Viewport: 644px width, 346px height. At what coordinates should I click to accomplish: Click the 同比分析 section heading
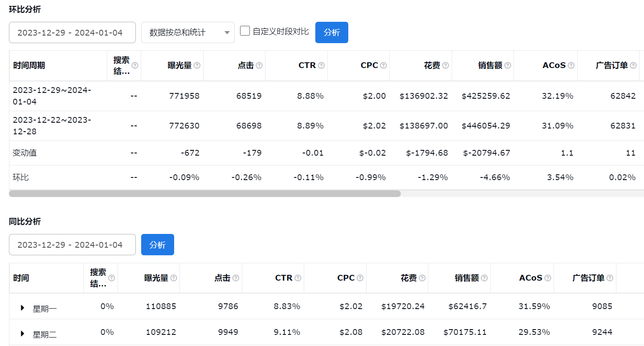pyautogui.click(x=25, y=221)
